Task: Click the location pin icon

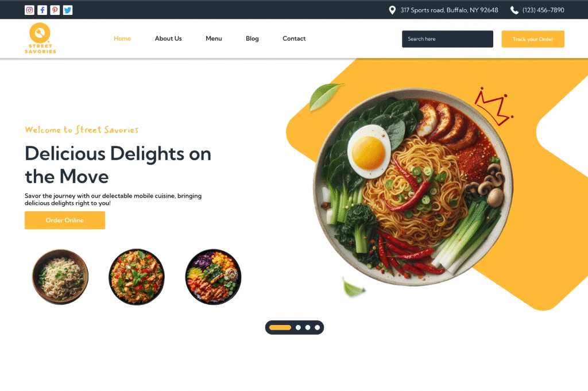Action: (392, 10)
